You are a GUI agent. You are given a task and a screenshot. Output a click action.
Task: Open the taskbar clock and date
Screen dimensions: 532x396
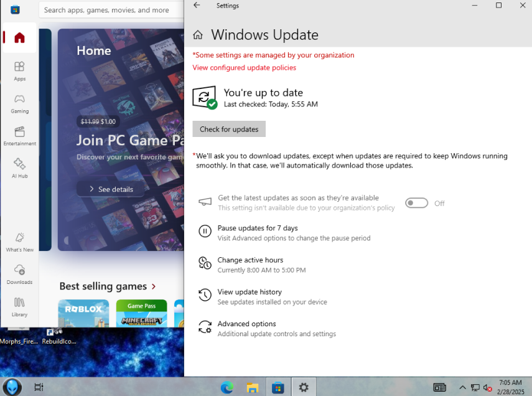point(511,387)
